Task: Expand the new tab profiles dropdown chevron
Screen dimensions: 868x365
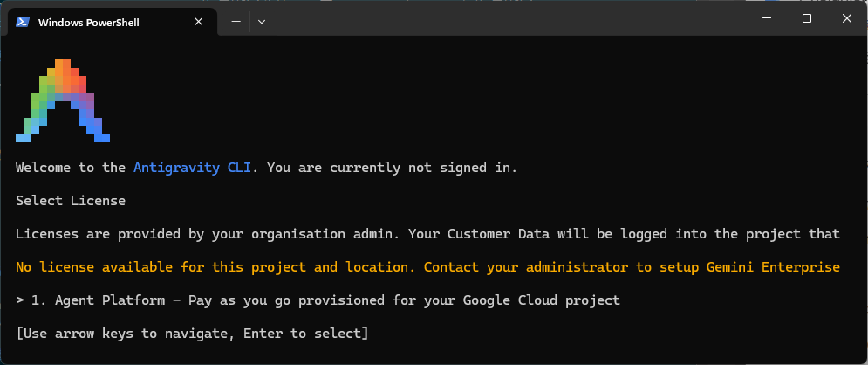Action: (262, 22)
